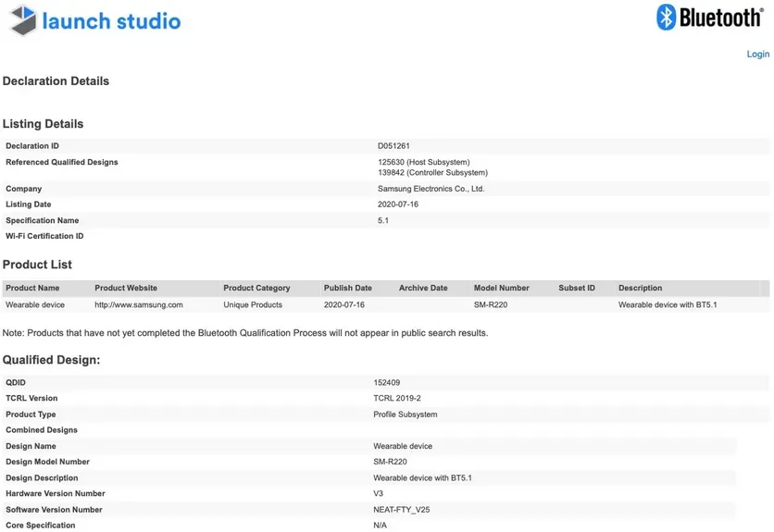Click the Product Category column header

pos(256,288)
